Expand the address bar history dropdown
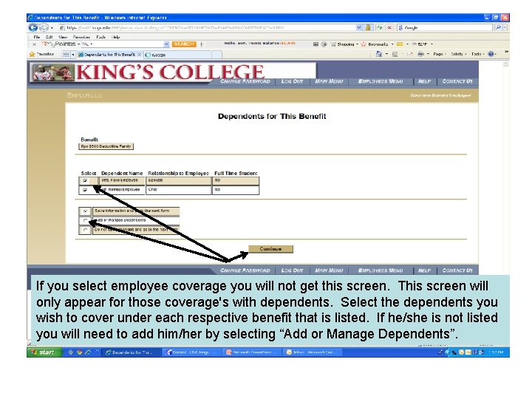 click(x=359, y=28)
